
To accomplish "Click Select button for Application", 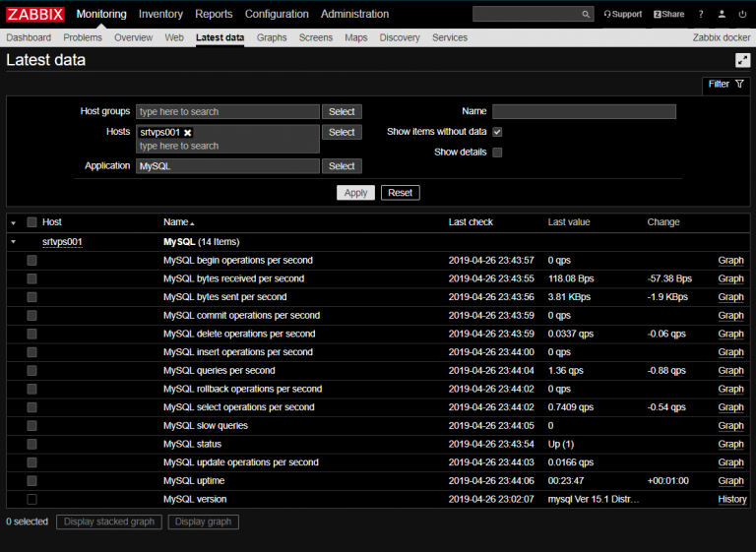I will (342, 166).
